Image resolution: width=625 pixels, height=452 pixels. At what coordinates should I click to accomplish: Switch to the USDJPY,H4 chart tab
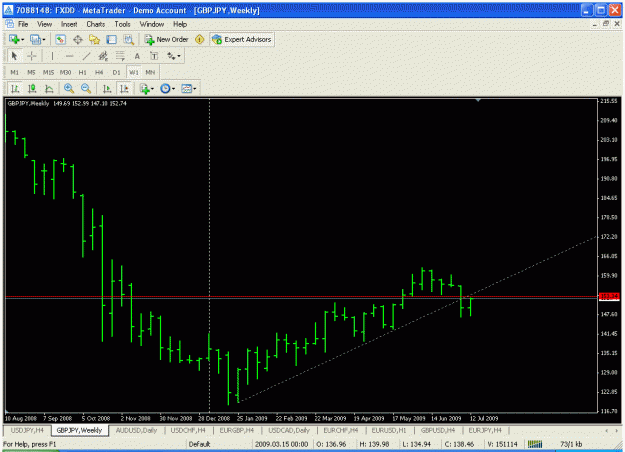27,430
